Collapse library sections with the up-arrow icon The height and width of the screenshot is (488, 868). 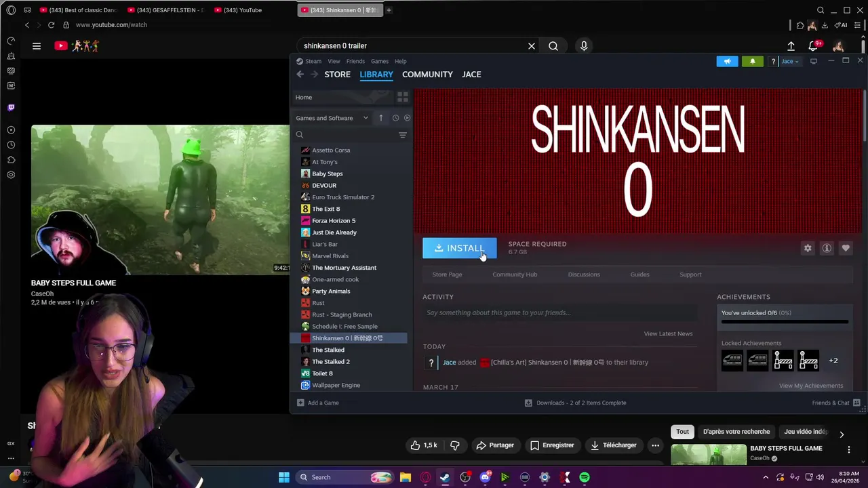[380, 118]
